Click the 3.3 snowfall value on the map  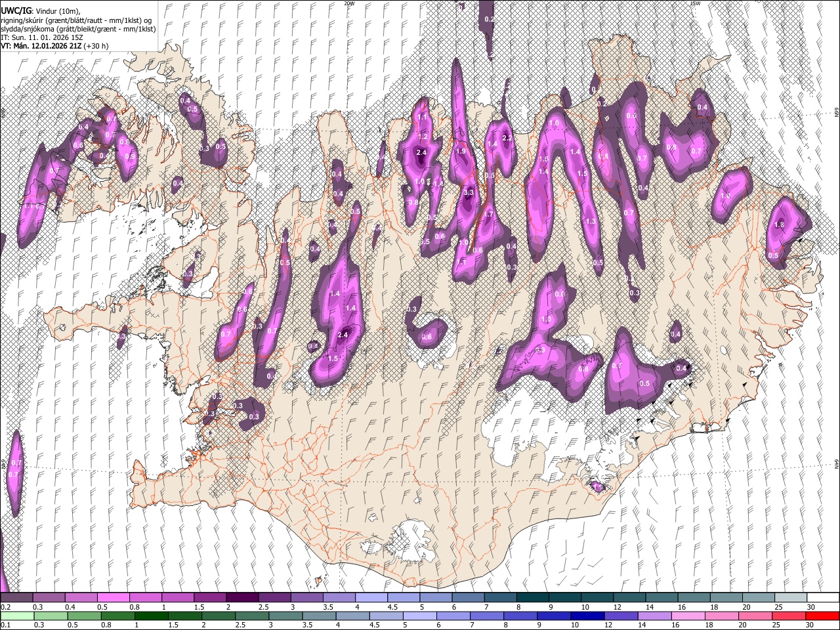click(x=469, y=193)
